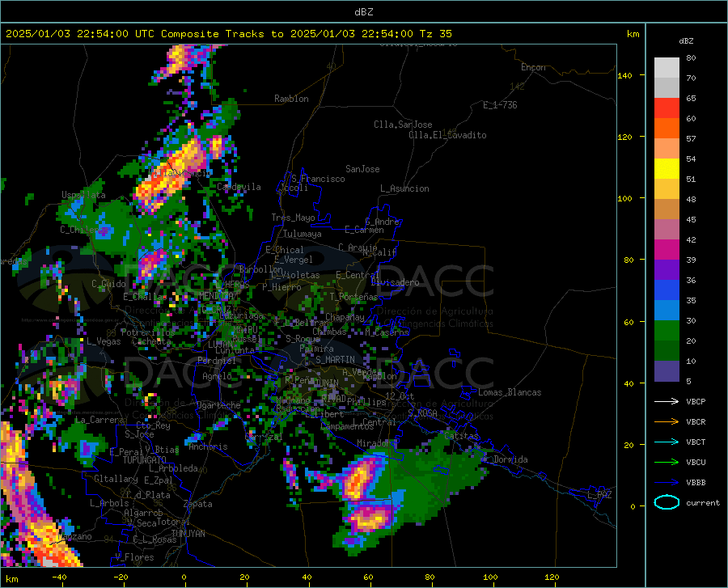Click the V_Flores label on map

pyautogui.click(x=134, y=557)
